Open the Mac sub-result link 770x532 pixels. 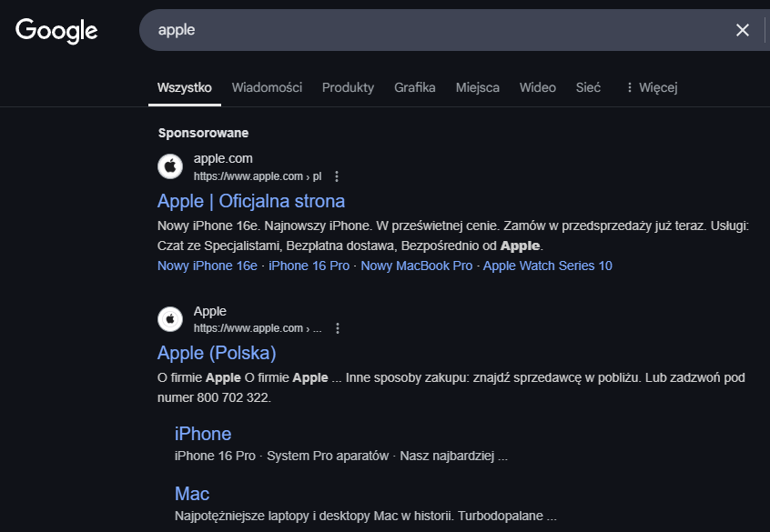pos(192,494)
